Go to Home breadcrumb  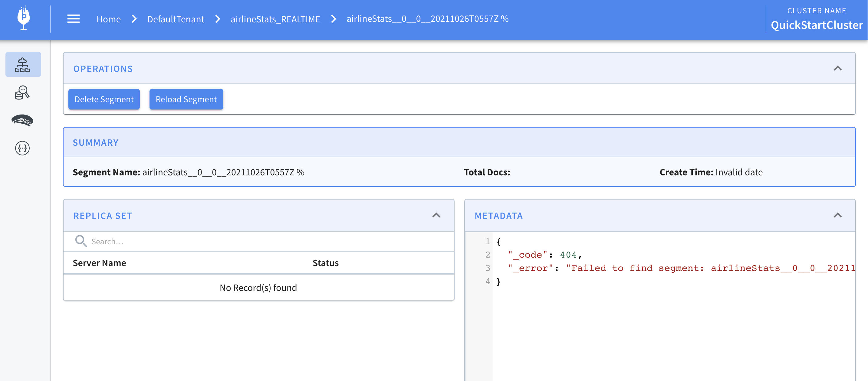(108, 19)
